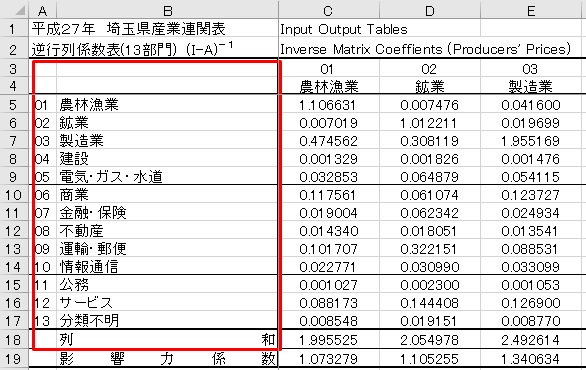
Task: Click row code 05 in column A
Action: click(42, 177)
